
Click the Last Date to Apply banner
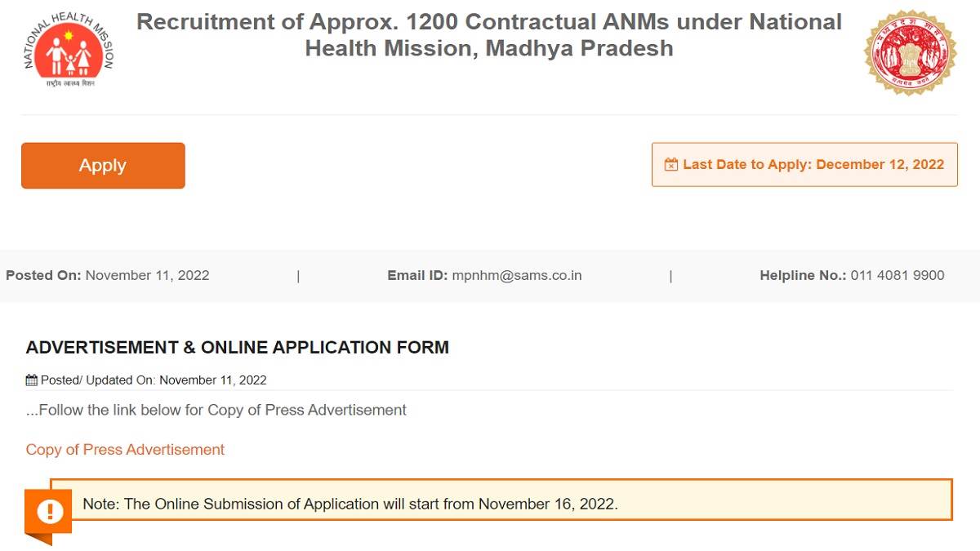804,164
